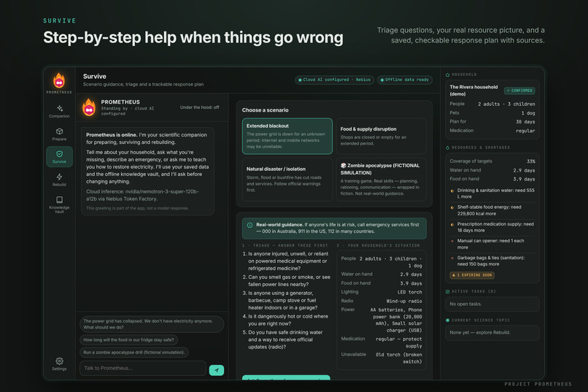Click Food on hand 3.9 days in Resources

492,180
